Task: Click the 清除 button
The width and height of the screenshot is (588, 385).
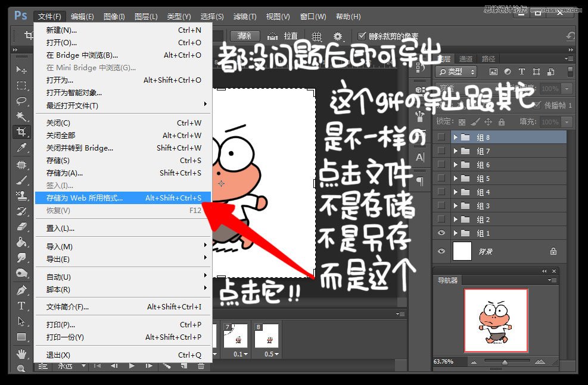Action: pyautogui.click(x=244, y=36)
